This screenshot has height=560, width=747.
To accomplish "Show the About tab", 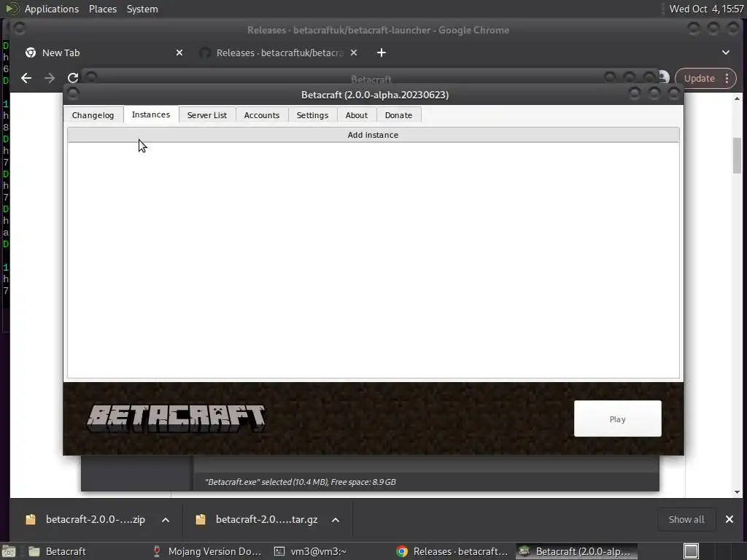I will click(x=356, y=115).
